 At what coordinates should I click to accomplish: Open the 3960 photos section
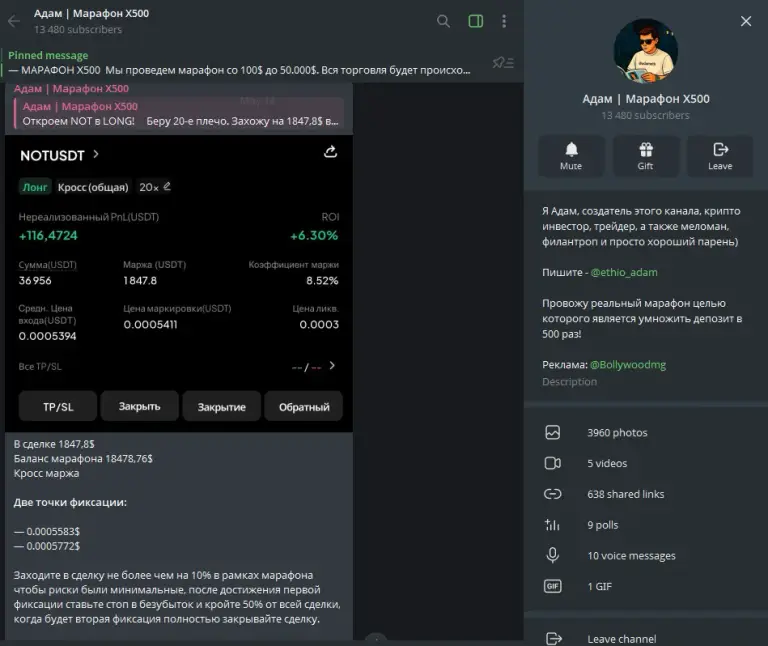[x=646, y=432]
